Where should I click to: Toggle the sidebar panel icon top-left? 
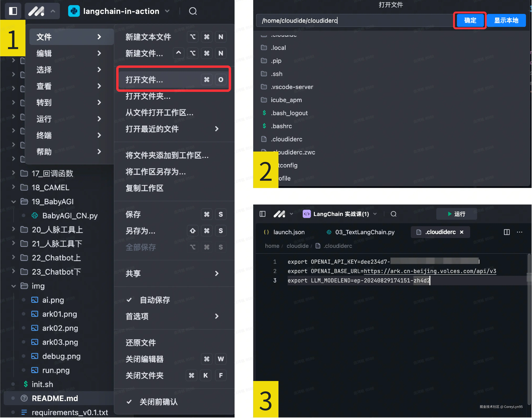click(13, 11)
